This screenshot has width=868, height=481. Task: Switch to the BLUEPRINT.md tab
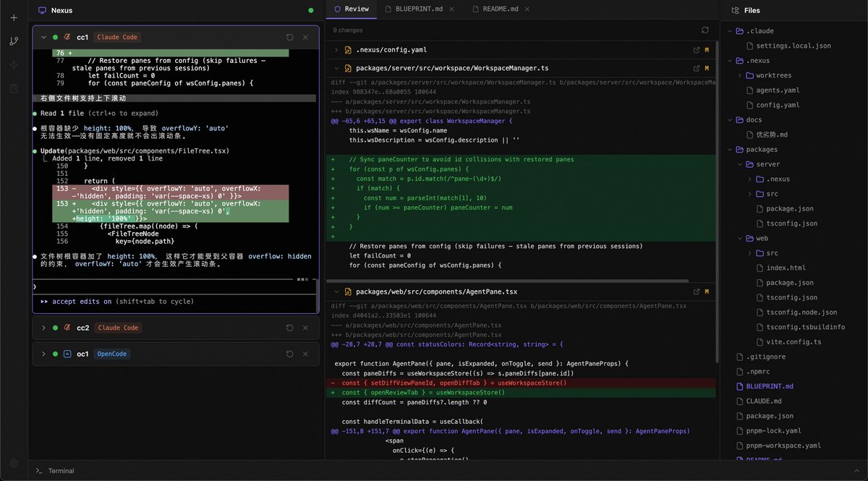click(417, 11)
